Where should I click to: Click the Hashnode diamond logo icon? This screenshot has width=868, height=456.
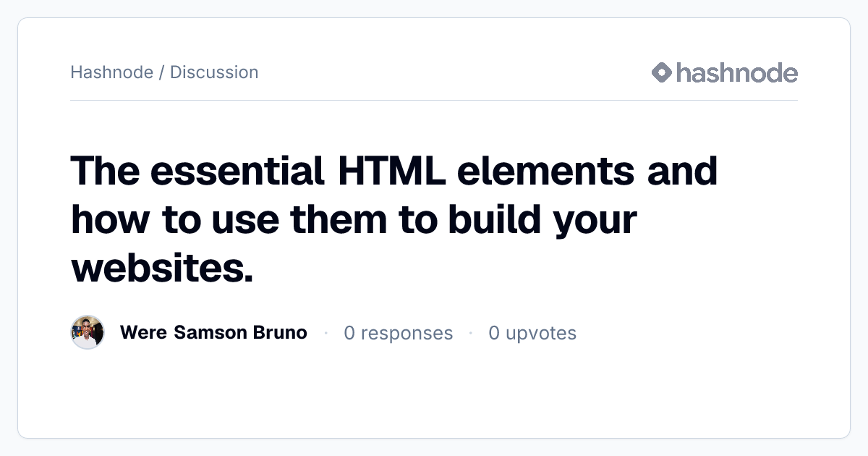point(662,72)
